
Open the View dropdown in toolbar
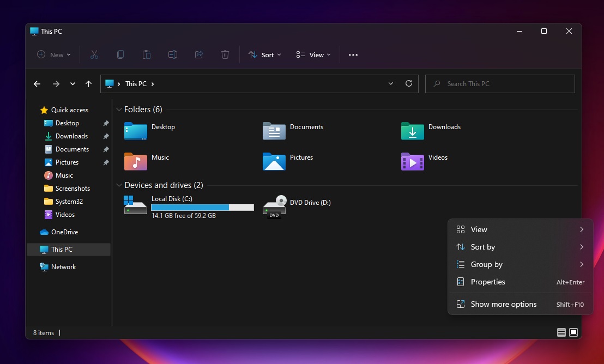(x=313, y=54)
